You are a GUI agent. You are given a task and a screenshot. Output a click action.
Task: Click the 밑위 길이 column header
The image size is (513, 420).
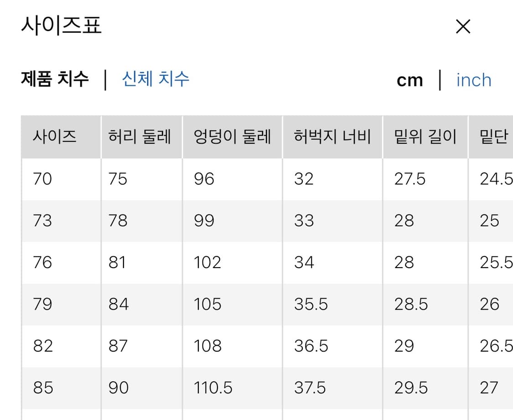(x=425, y=136)
